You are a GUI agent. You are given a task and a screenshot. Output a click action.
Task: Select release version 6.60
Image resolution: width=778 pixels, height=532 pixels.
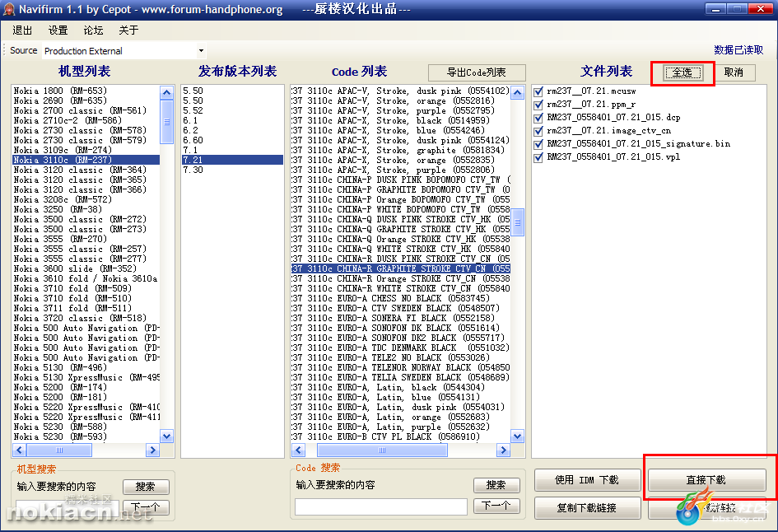pyautogui.click(x=232, y=141)
